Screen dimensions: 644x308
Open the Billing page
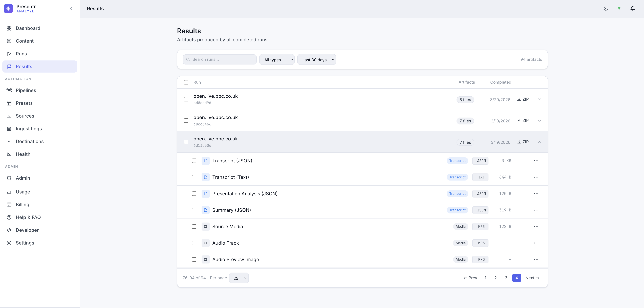point(22,205)
